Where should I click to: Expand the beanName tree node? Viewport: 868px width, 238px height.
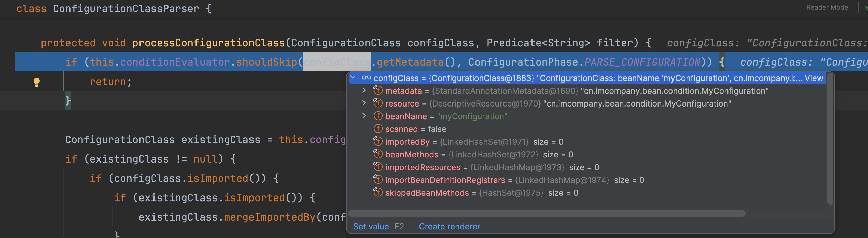tap(364, 116)
